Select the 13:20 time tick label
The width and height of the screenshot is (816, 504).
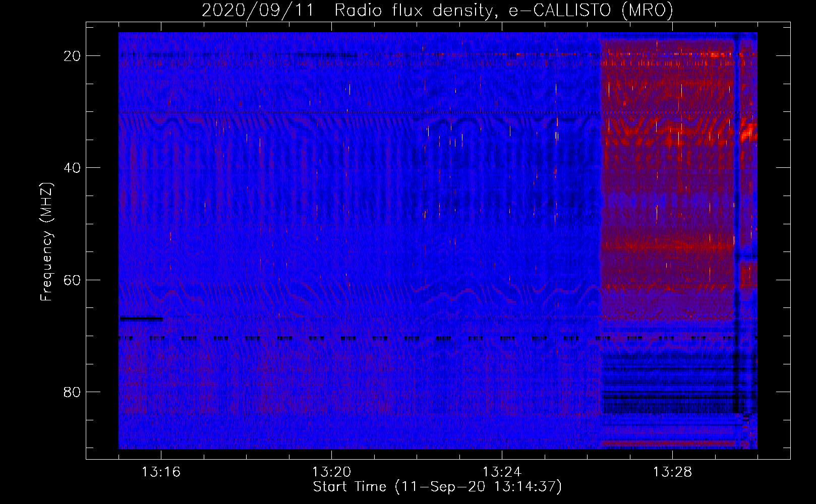(331, 472)
